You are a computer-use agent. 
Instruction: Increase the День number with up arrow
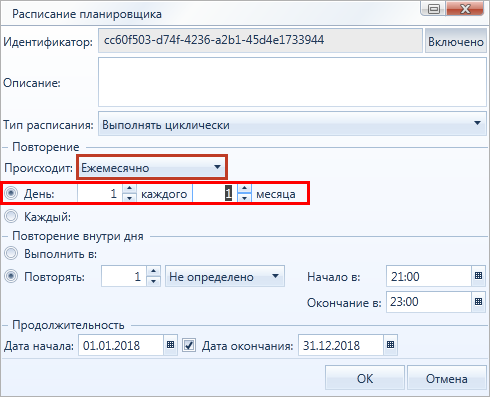[129, 189]
